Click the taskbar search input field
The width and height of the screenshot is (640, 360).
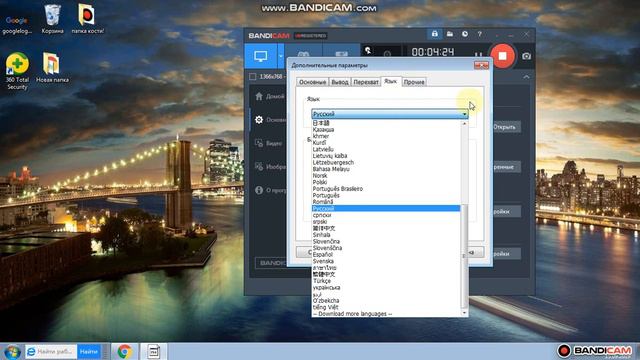click(51, 351)
